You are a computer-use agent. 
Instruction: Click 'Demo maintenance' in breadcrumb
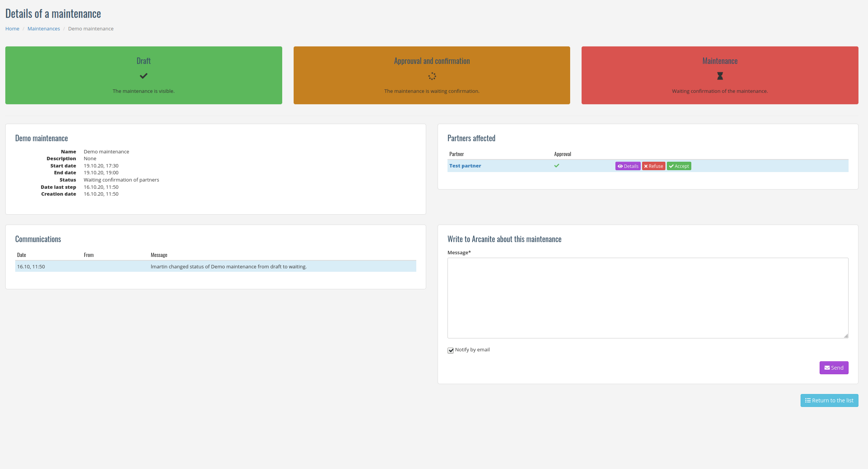coord(91,29)
